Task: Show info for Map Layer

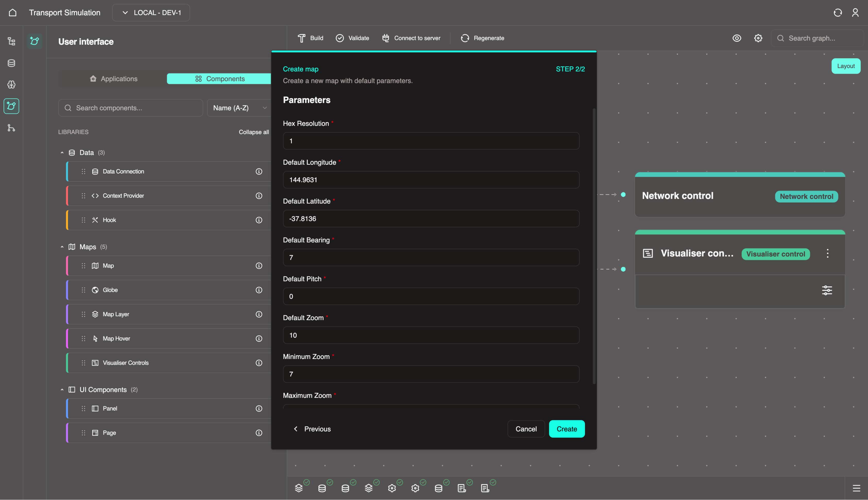Action: [x=259, y=314]
